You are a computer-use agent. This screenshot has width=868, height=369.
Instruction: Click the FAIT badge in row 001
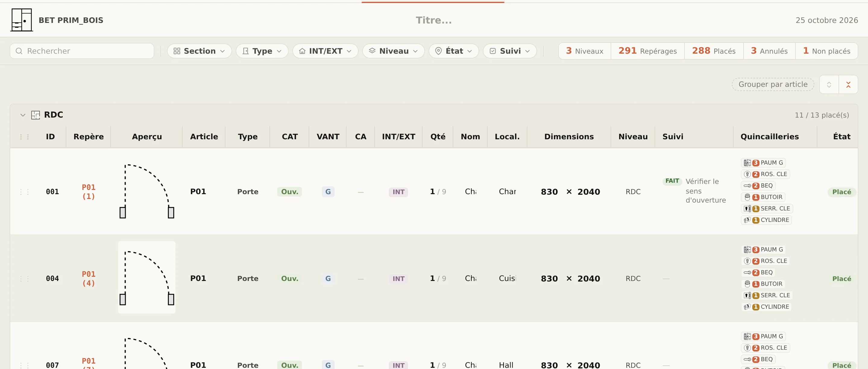coord(672,181)
